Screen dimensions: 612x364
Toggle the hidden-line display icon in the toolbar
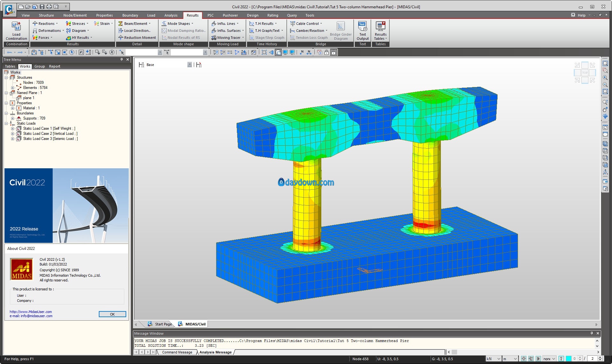click(x=278, y=52)
